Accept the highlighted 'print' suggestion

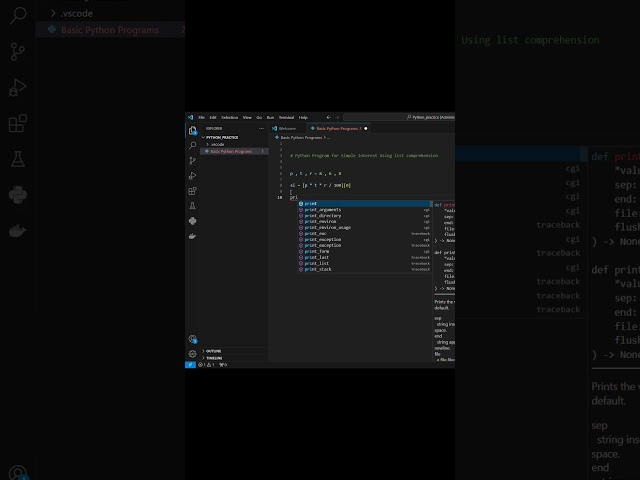pos(364,204)
